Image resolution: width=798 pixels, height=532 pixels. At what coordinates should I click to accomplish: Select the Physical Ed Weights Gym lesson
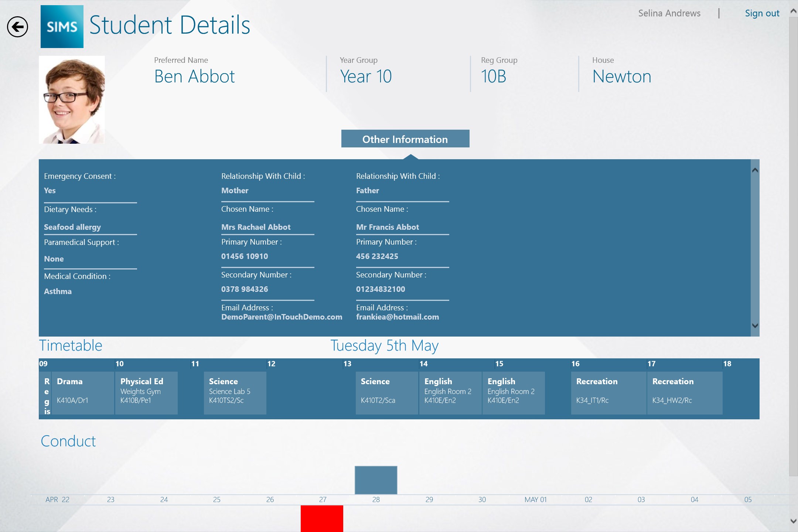click(x=146, y=392)
